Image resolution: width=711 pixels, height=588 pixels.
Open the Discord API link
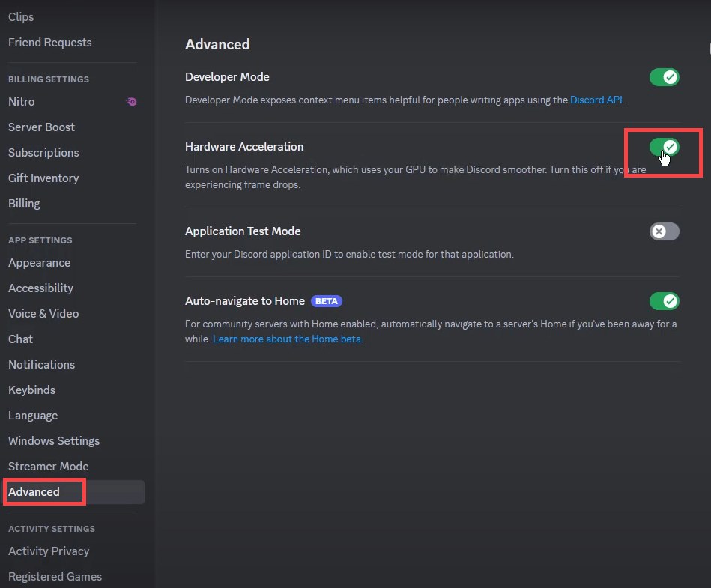pos(596,99)
